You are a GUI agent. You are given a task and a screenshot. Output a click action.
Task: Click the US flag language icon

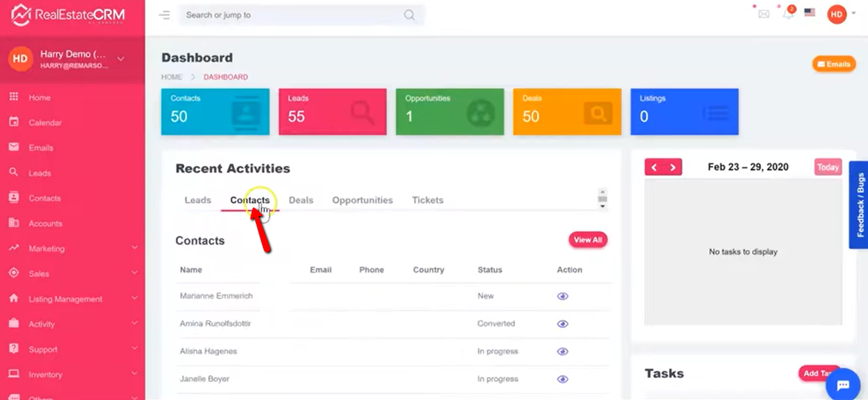pos(809,12)
